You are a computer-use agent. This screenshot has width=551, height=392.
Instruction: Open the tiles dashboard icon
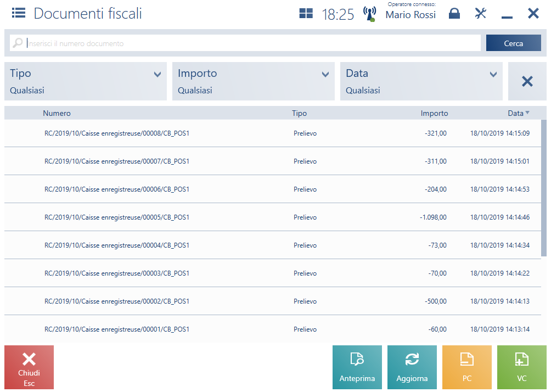(x=306, y=13)
